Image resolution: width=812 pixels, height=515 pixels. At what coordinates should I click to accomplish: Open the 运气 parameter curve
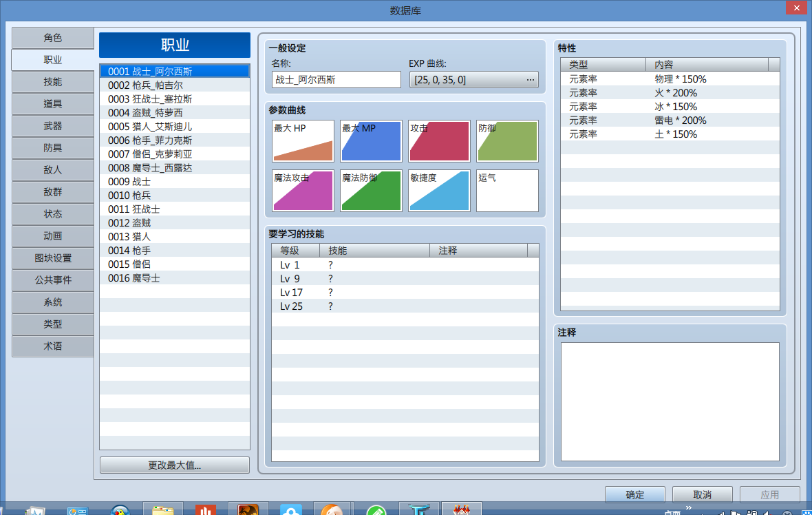pyautogui.click(x=508, y=191)
